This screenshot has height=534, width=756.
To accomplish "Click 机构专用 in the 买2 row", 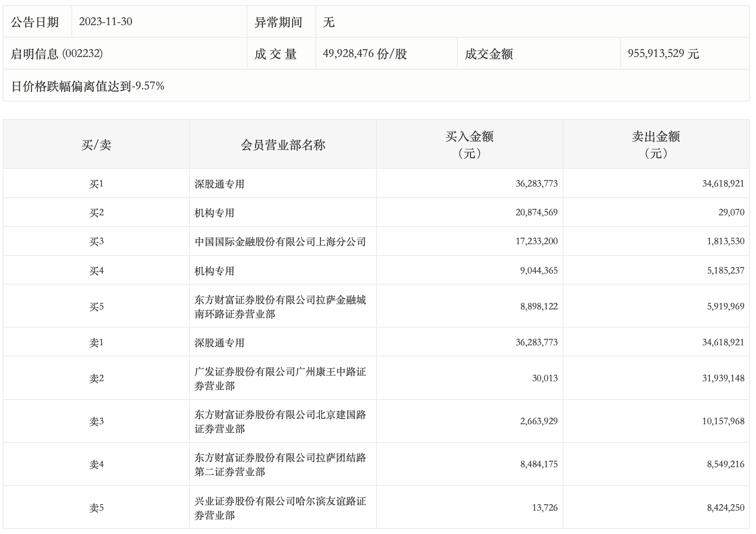I will [214, 213].
